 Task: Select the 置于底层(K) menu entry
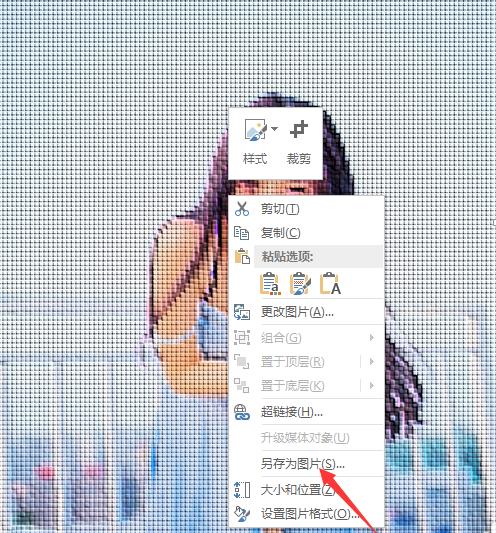pos(292,386)
